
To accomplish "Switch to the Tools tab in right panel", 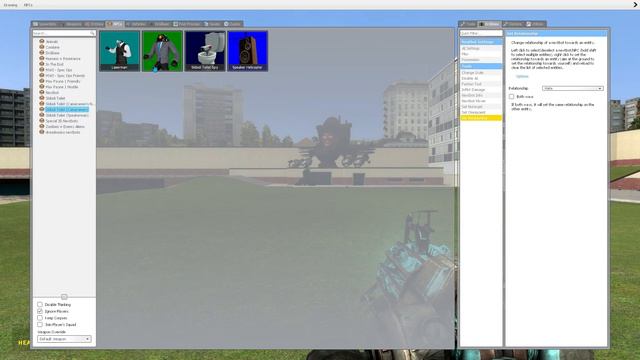I will coord(468,24).
